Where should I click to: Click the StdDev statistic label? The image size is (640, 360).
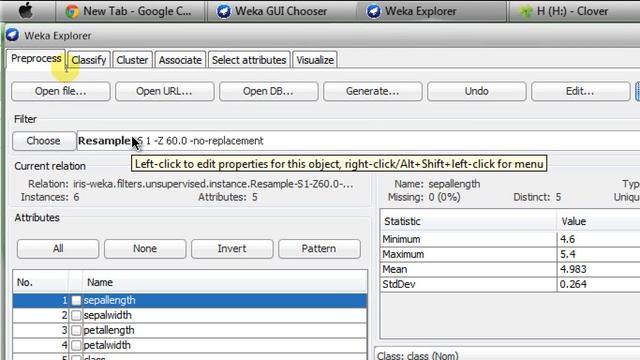click(399, 284)
